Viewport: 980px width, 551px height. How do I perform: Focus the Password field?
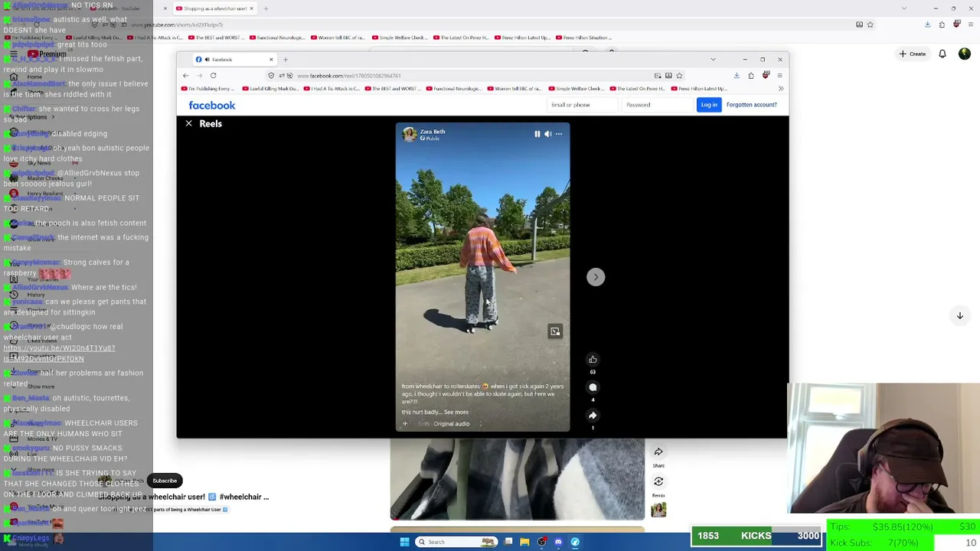click(656, 105)
